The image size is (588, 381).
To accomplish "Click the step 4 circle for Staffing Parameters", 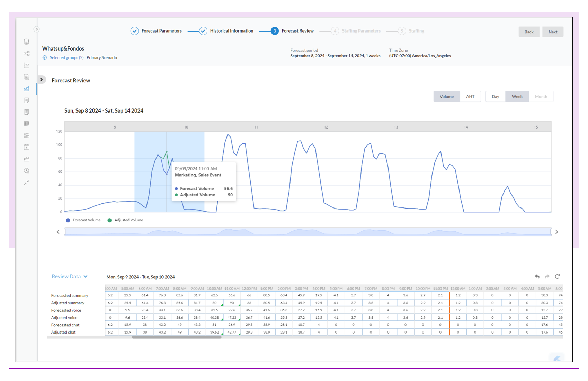I will (x=335, y=31).
